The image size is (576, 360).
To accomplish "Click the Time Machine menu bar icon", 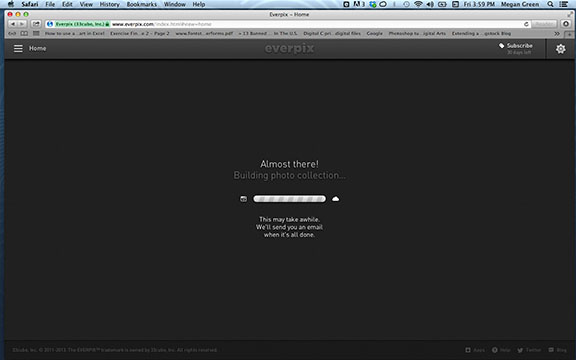I will click(406, 4).
